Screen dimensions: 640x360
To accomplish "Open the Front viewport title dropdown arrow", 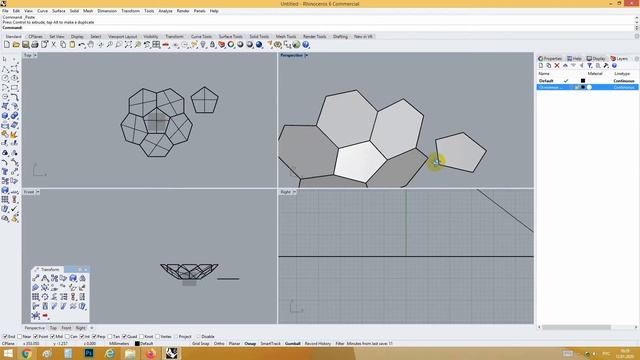I will [38, 192].
